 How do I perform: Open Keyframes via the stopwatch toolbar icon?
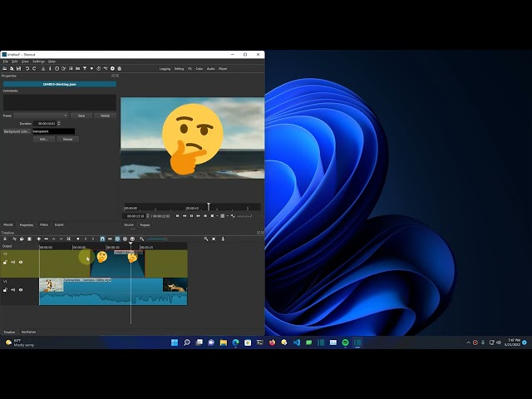pos(98,68)
